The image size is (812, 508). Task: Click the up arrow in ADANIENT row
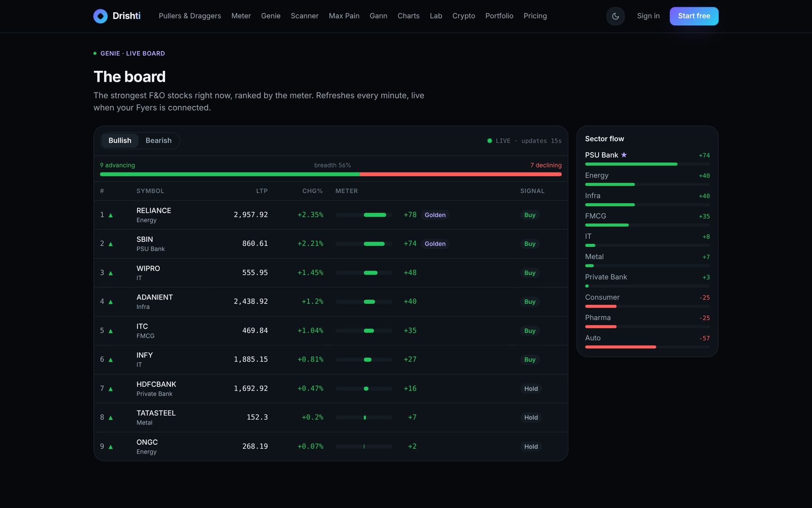[x=111, y=302]
